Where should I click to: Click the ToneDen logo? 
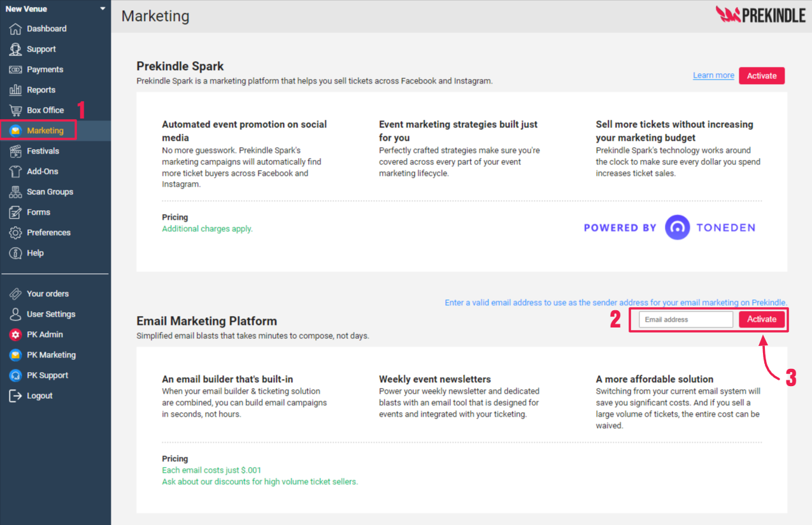pyautogui.click(x=710, y=227)
